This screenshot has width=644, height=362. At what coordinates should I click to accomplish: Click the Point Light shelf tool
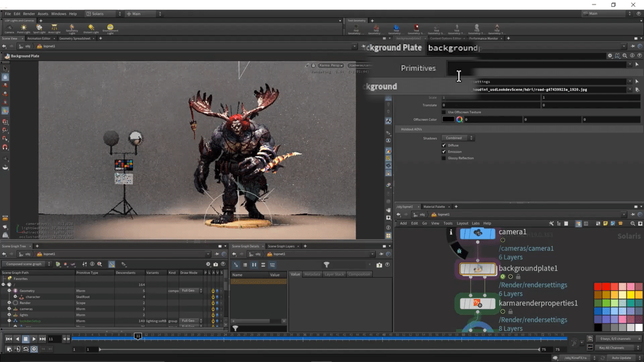tap(24, 27)
